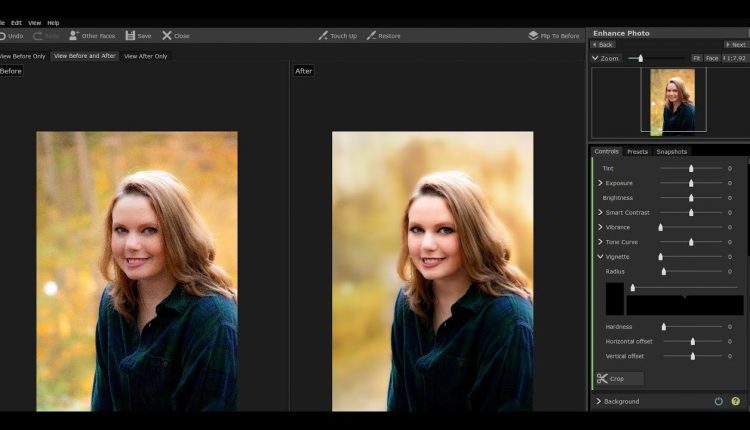Click the Undo icon in toolbar
This screenshot has height=430, width=750.
(x=2, y=36)
